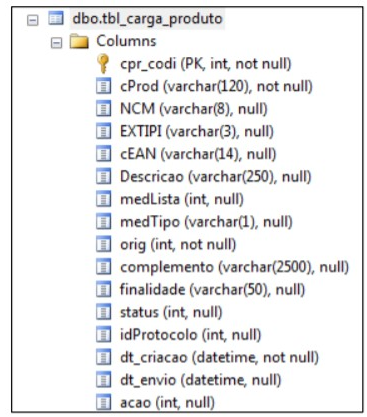
Task: Select the orig (int, not null) column
Action: point(178,245)
